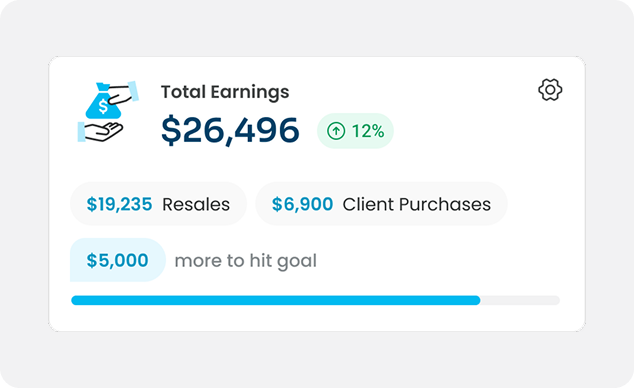Click the gray background outside the earnings card
This screenshot has height=388, width=634.
pos(317,28)
